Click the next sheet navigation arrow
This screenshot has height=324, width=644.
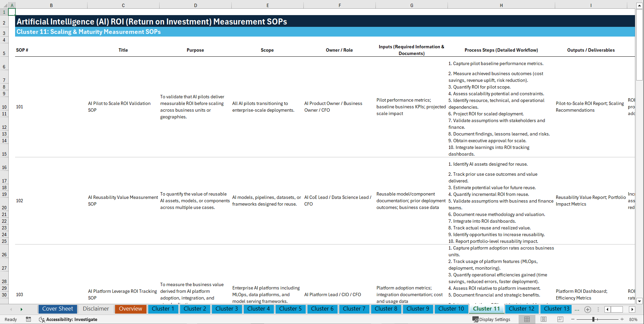tap(21, 309)
